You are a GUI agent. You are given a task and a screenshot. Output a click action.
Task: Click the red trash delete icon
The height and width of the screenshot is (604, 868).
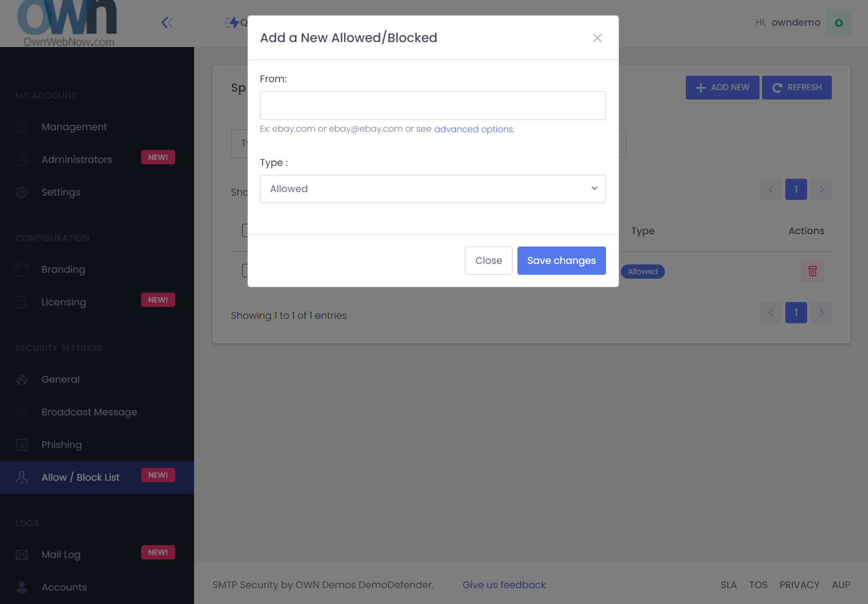[813, 271]
